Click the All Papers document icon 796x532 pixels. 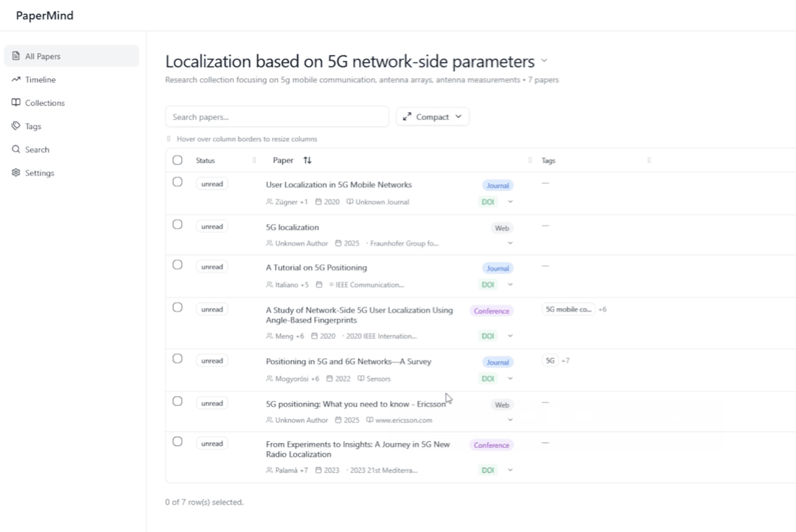(x=16, y=56)
